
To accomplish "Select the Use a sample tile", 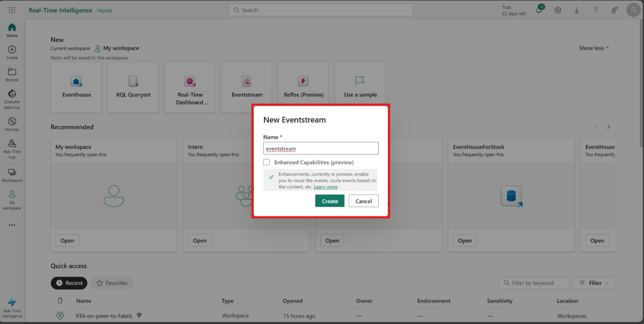I will pos(360,87).
